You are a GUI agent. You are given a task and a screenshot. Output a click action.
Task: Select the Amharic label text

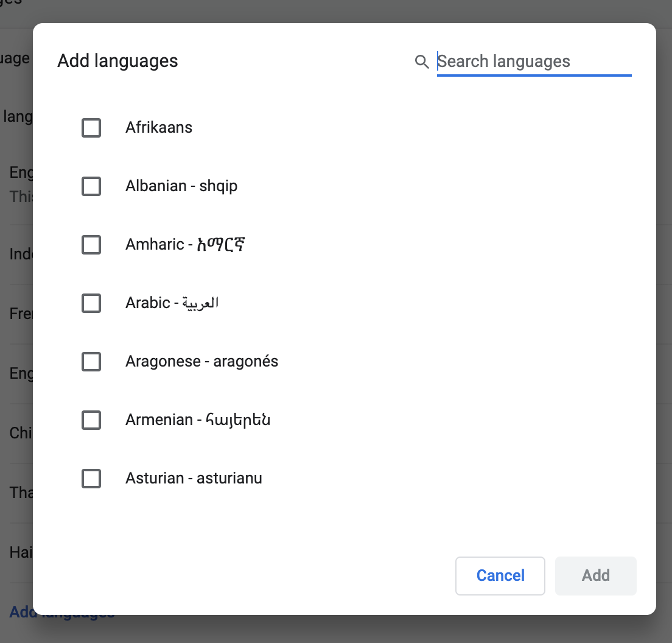[x=185, y=244]
